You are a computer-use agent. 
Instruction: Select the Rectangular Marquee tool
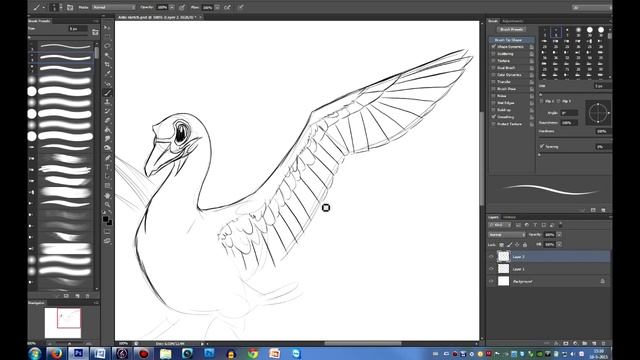(107, 37)
